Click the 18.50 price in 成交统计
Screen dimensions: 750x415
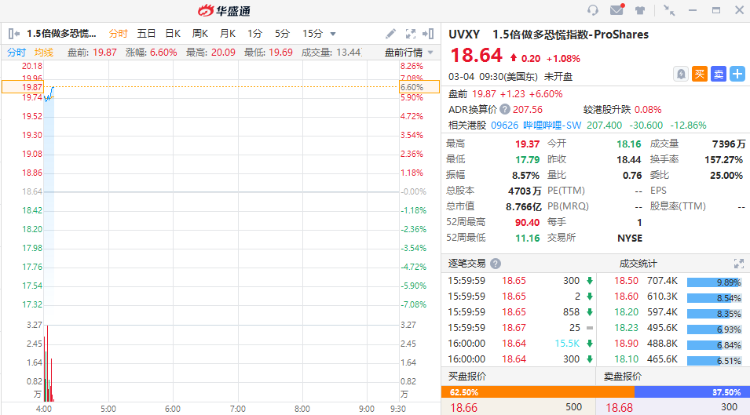click(626, 281)
